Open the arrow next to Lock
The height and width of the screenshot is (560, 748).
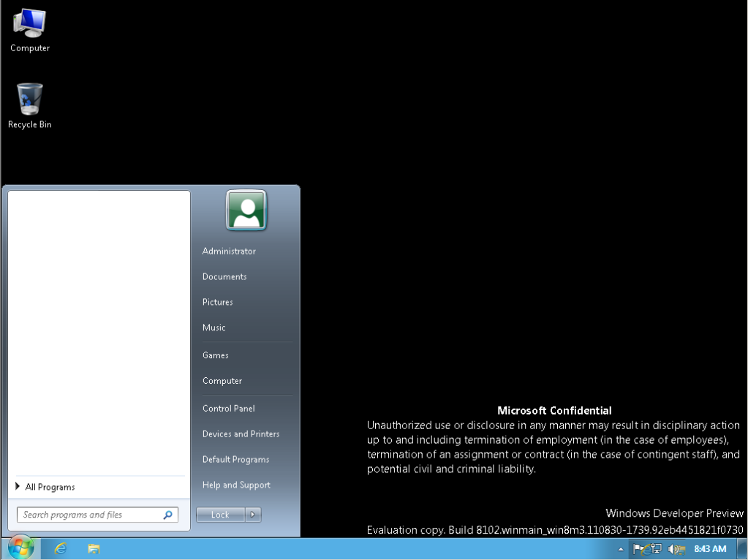click(x=253, y=515)
